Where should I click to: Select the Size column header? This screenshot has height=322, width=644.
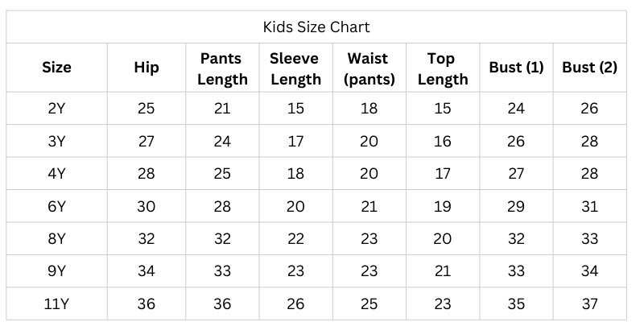coord(56,68)
